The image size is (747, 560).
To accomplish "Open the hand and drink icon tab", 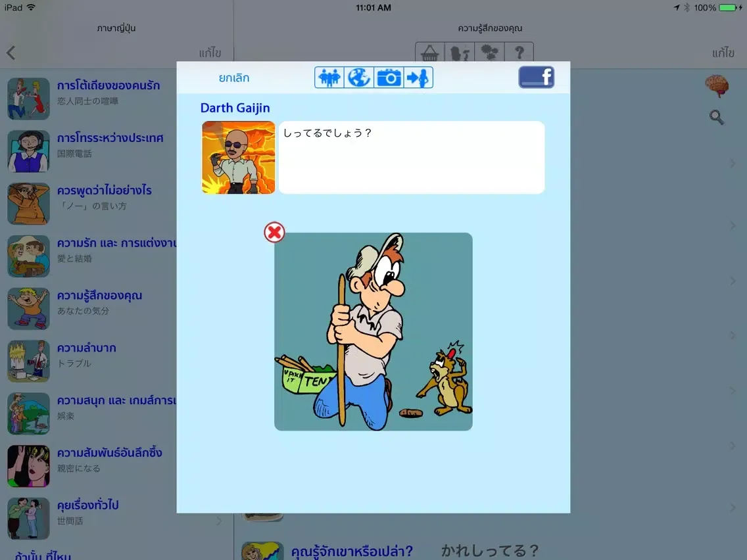I will [x=460, y=52].
